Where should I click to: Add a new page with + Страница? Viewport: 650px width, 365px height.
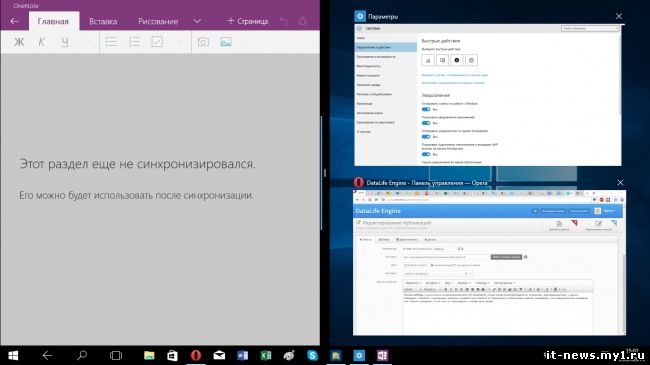(247, 21)
